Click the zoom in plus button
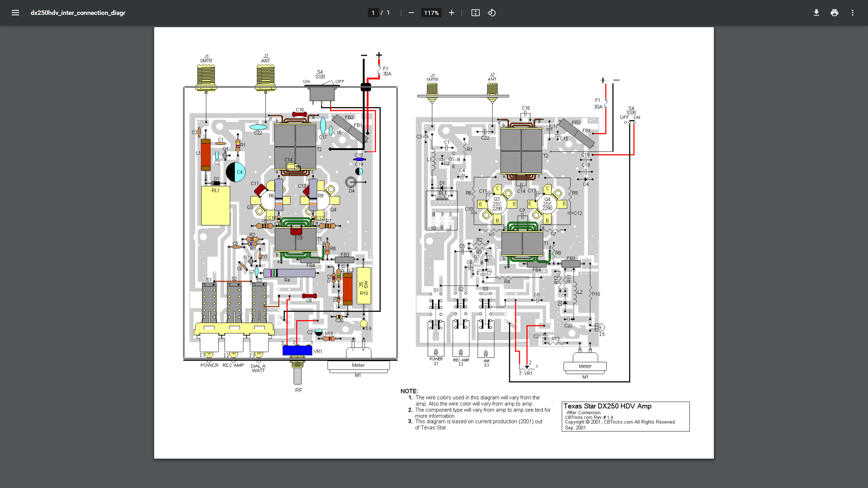This screenshot has width=868, height=488. click(x=451, y=13)
